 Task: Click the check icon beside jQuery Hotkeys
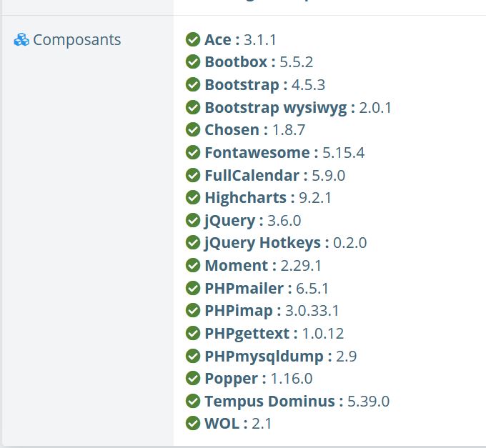point(193,243)
